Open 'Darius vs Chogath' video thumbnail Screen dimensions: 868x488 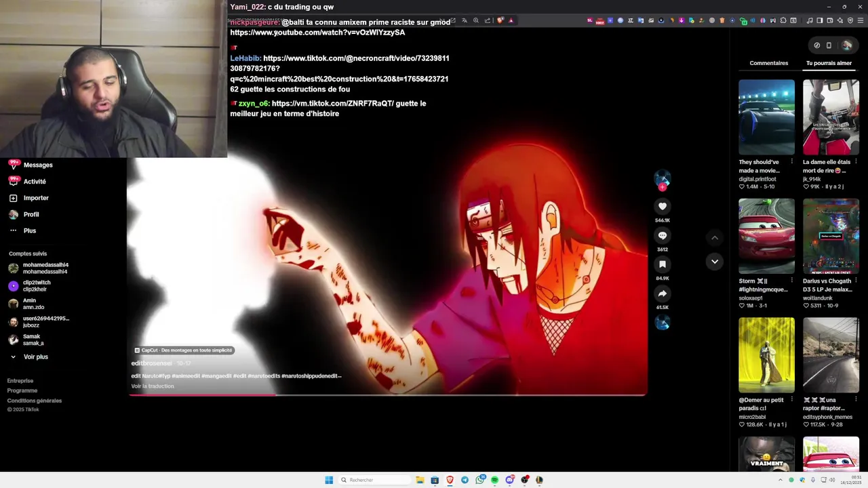click(831, 236)
